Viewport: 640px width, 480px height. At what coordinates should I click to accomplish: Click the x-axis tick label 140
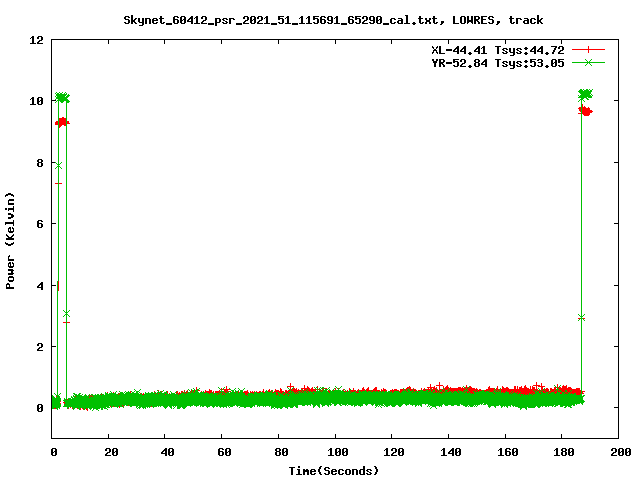coord(451,452)
